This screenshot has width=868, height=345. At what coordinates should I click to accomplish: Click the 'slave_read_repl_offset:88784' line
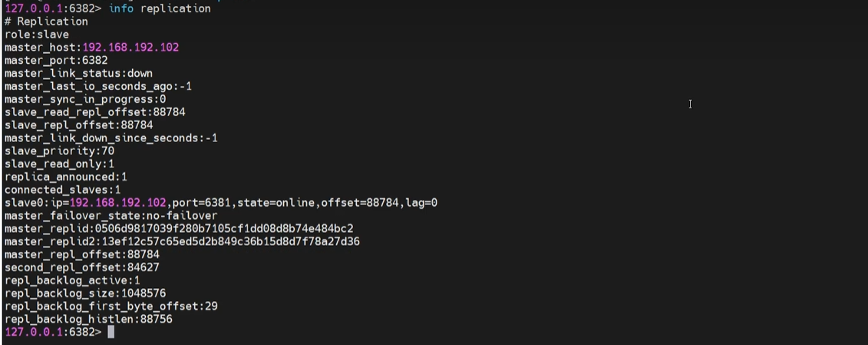coord(94,112)
